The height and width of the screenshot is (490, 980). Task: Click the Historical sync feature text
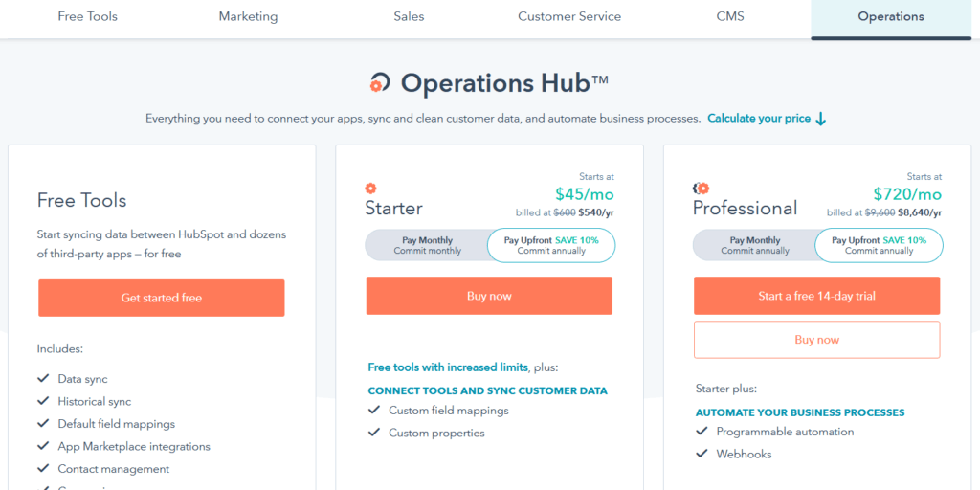tap(95, 401)
